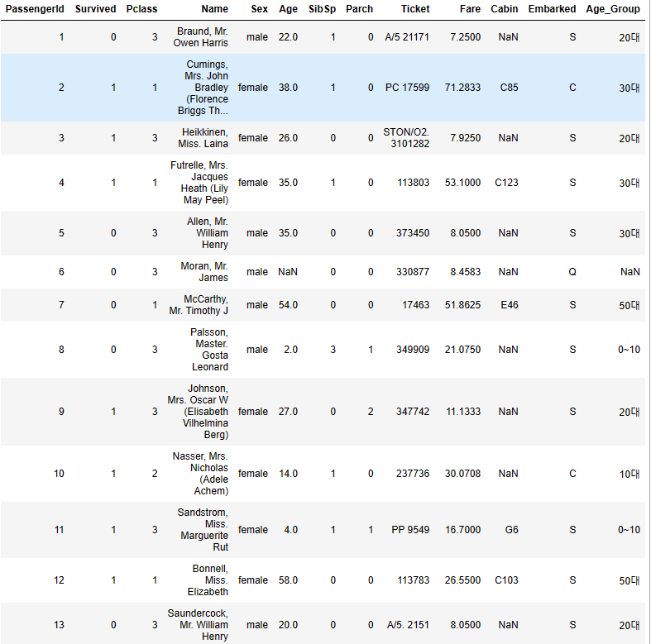Click cabin value G6
Screen dimensions: 651x644
click(x=511, y=530)
